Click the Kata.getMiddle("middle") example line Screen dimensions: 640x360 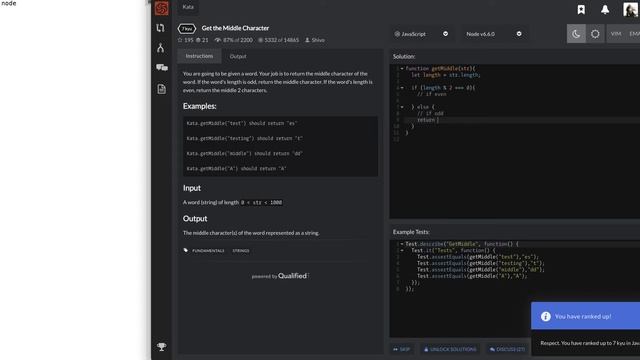pyautogui.click(x=244, y=153)
